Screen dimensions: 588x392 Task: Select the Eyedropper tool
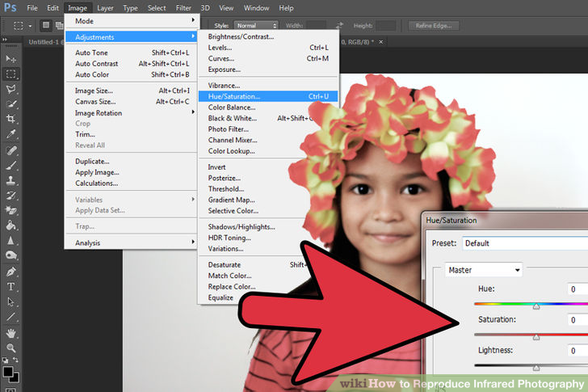[x=10, y=134]
